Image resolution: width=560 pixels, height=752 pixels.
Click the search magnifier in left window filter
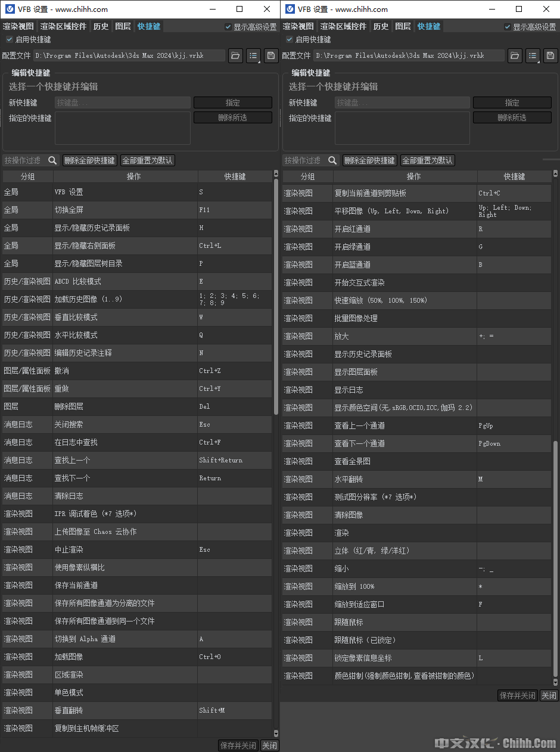[x=52, y=160]
